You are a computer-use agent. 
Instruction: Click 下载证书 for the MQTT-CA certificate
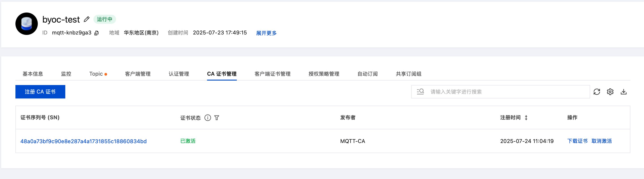tap(577, 141)
